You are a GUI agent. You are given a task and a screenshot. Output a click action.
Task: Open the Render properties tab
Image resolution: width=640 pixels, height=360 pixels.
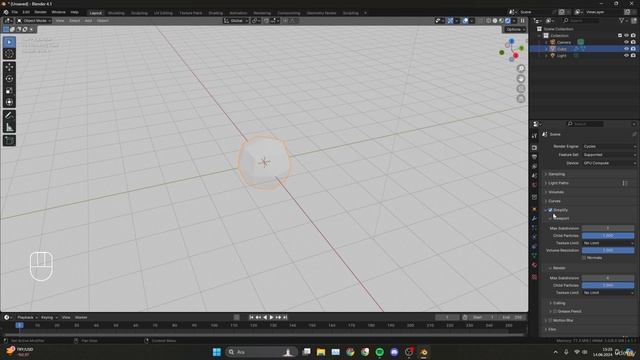pyautogui.click(x=534, y=147)
